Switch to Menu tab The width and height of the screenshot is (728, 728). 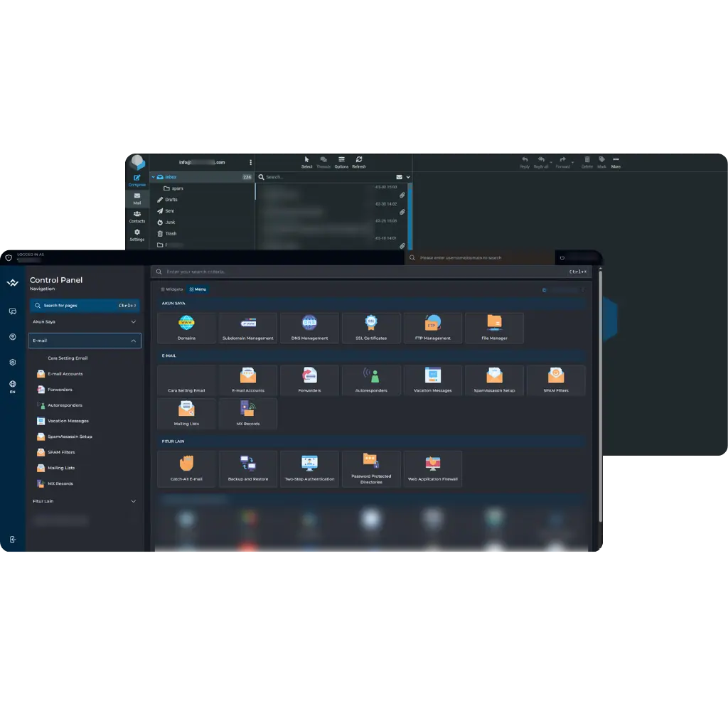[198, 289]
